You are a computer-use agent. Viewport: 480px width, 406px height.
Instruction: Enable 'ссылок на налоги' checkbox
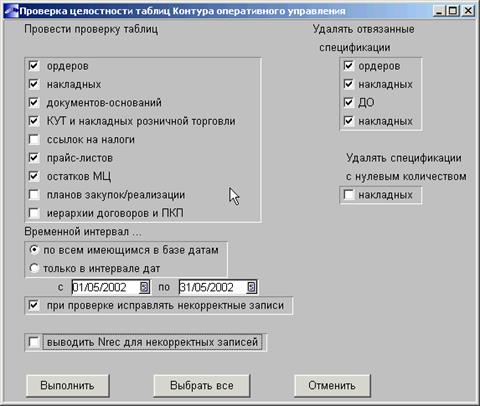[x=34, y=139]
